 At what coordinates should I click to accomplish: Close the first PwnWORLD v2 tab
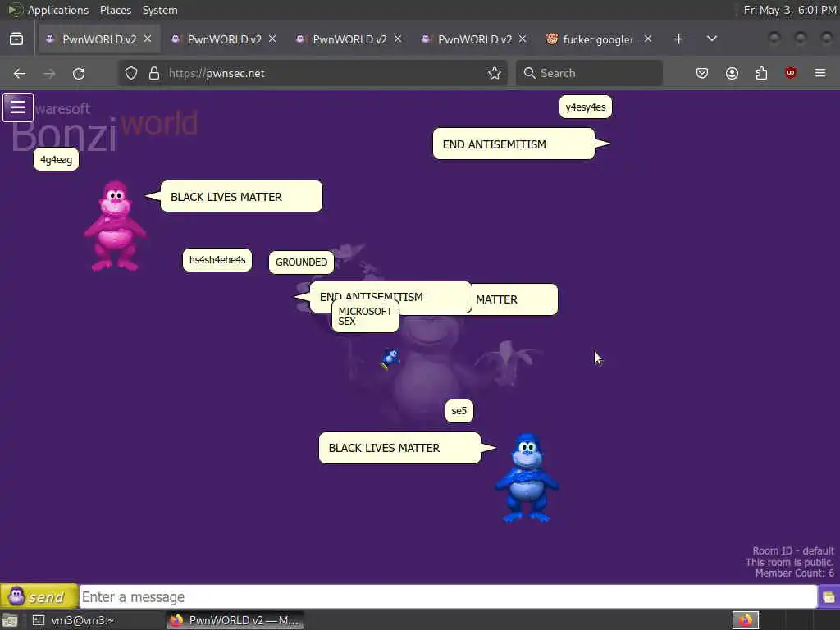pyautogui.click(x=148, y=39)
